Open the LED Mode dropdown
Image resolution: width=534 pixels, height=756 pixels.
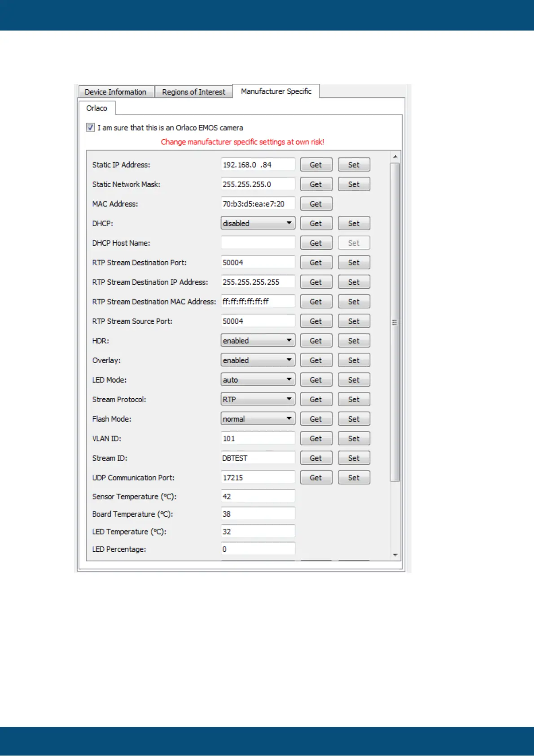click(258, 380)
